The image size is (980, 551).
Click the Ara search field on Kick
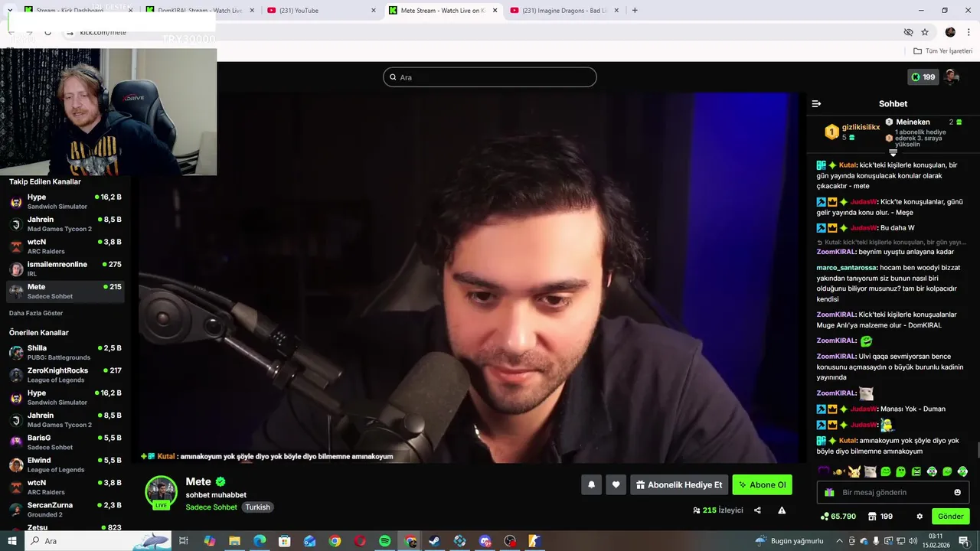490,77
